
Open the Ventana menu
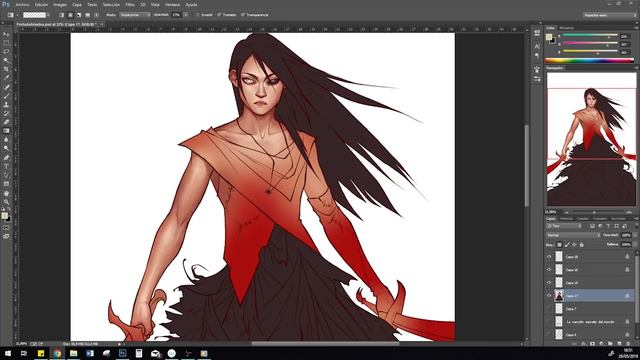click(172, 4)
